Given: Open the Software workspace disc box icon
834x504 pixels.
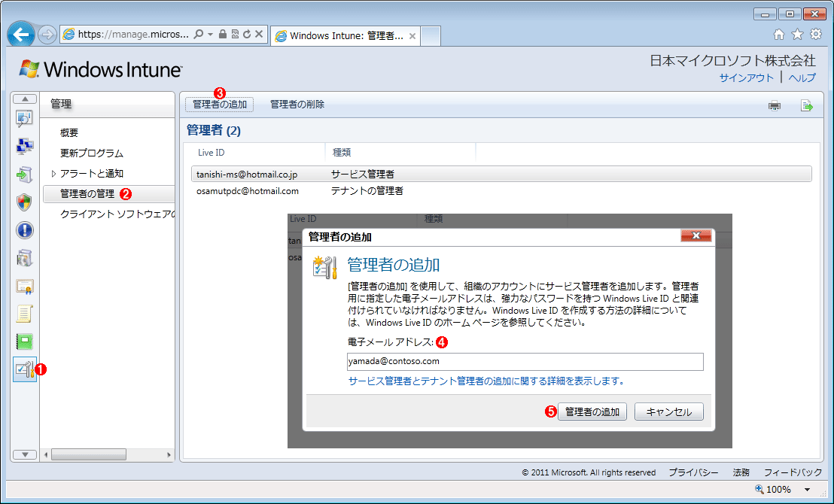Looking at the screenshot, I should point(25,258).
